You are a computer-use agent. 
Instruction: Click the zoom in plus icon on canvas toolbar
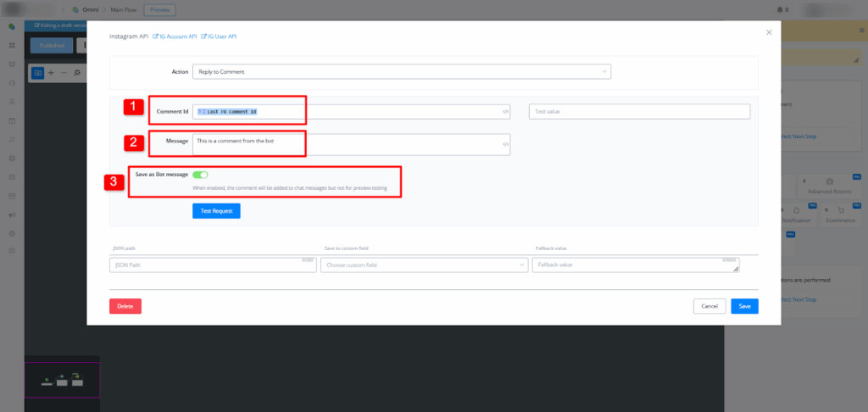coord(51,73)
